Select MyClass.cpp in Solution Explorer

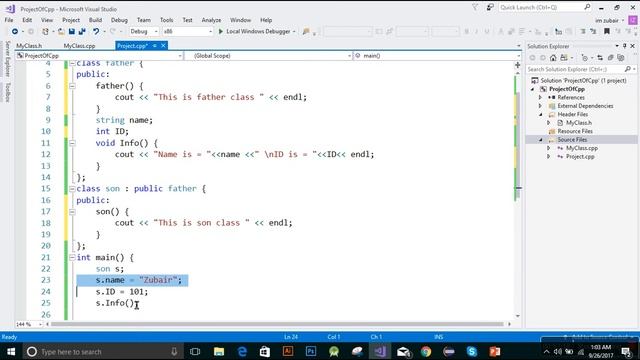click(x=582, y=148)
